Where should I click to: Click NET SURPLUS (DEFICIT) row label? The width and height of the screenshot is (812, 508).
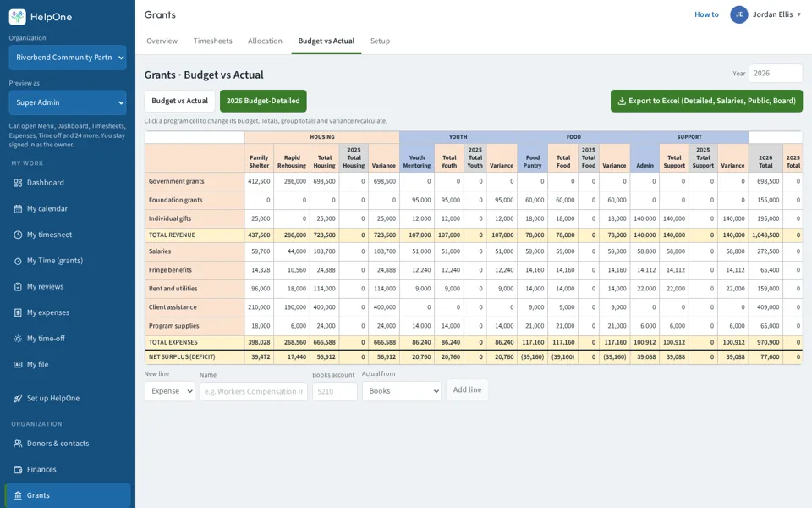pos(195,357)
